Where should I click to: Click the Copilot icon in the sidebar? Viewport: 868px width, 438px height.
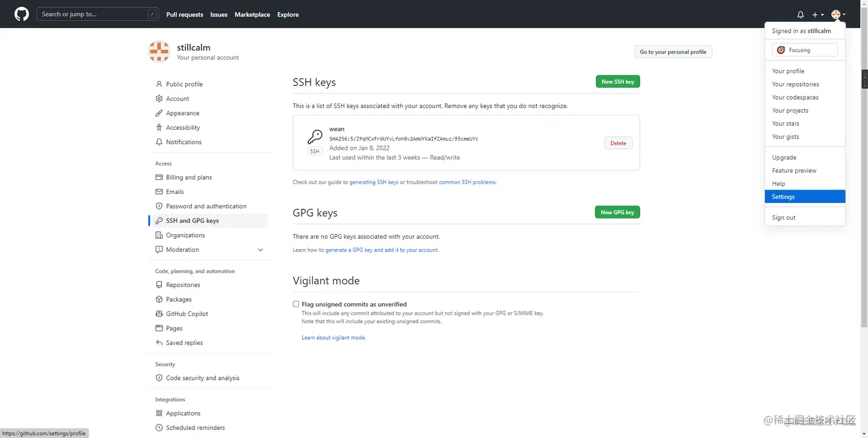[x=159, y=314]
